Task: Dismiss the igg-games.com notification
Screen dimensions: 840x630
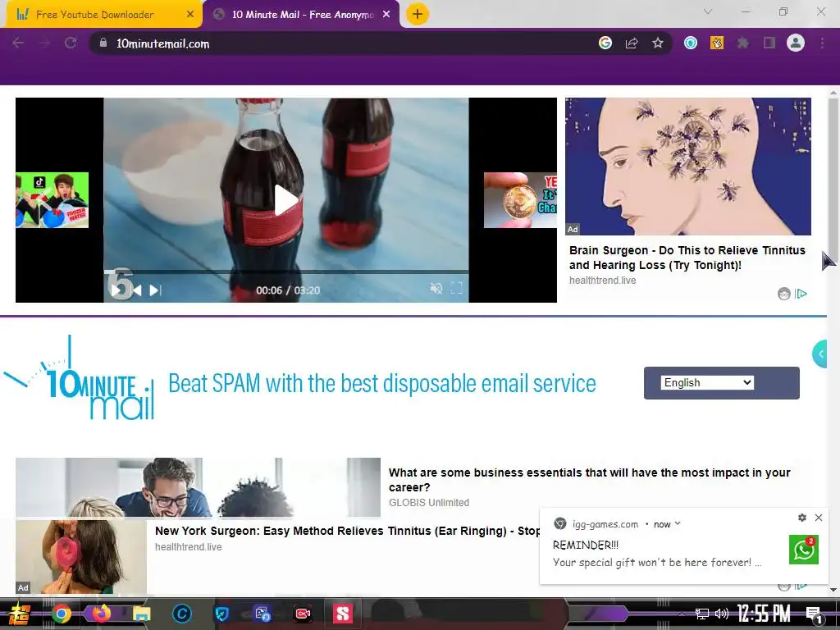Action: tap(819, 518)
